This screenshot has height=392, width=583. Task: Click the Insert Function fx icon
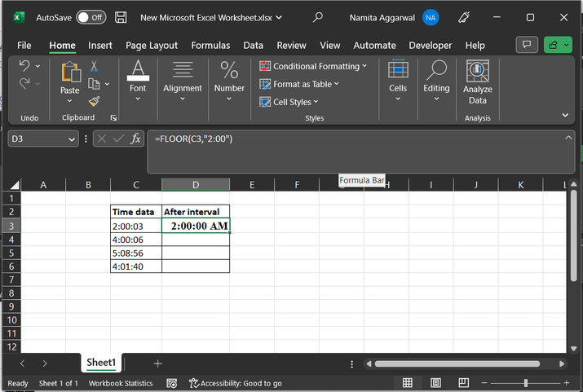pyautogui.click(x=135, y=139)
